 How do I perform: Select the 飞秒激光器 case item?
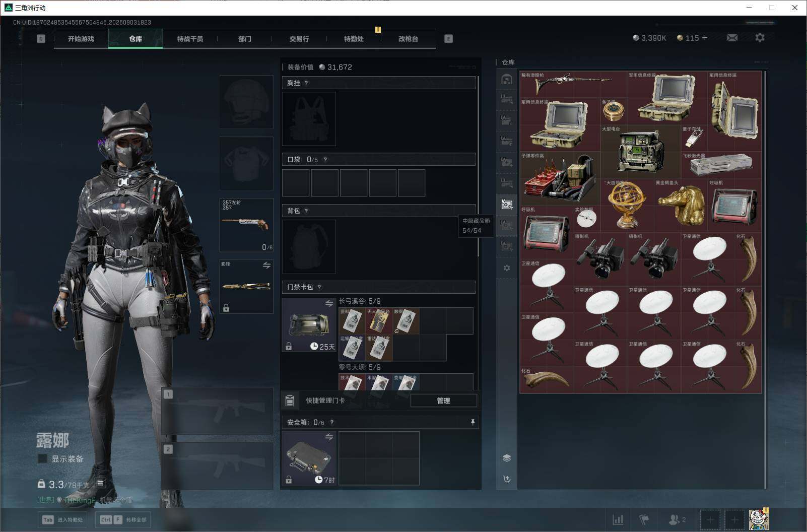click(721, 165)
